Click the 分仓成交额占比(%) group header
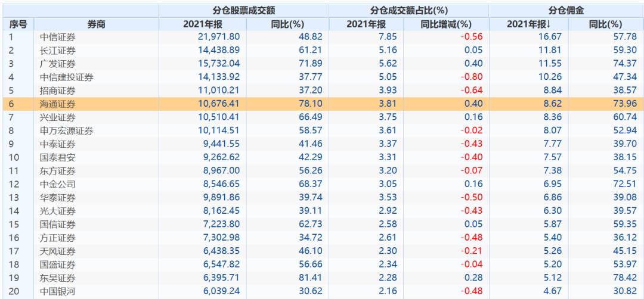644x299 pixels. [x=408, y=10]
